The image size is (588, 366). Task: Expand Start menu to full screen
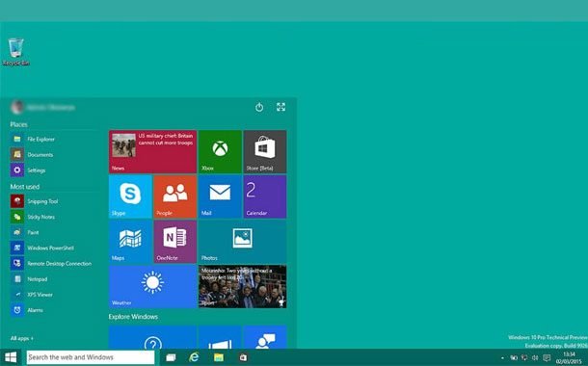click(x=281, y=107)
